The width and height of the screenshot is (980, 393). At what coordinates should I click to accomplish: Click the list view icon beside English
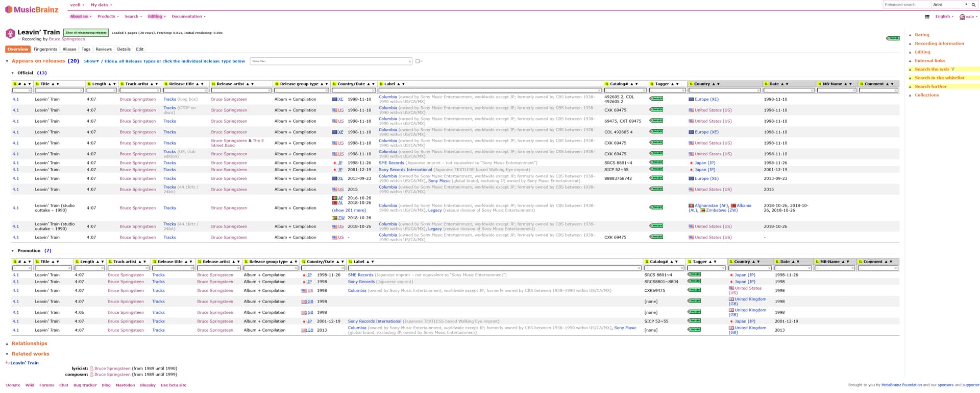(x=927, y=17)
